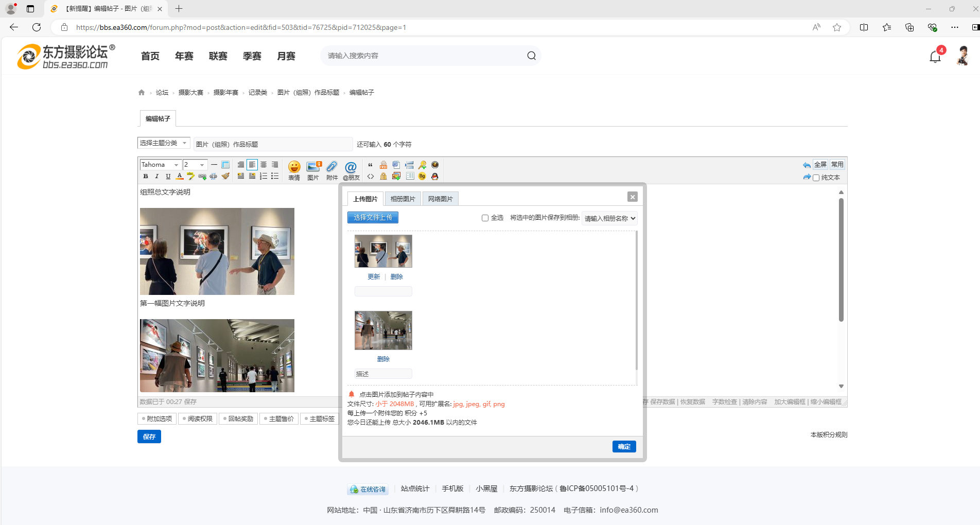Expand the 选择主题分类 category dropdown

pyautogui.click(x=164, y=143)
